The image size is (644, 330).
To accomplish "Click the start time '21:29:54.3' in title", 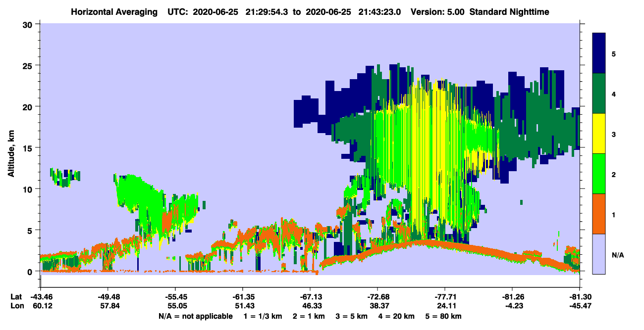I will tap(266, 12).
